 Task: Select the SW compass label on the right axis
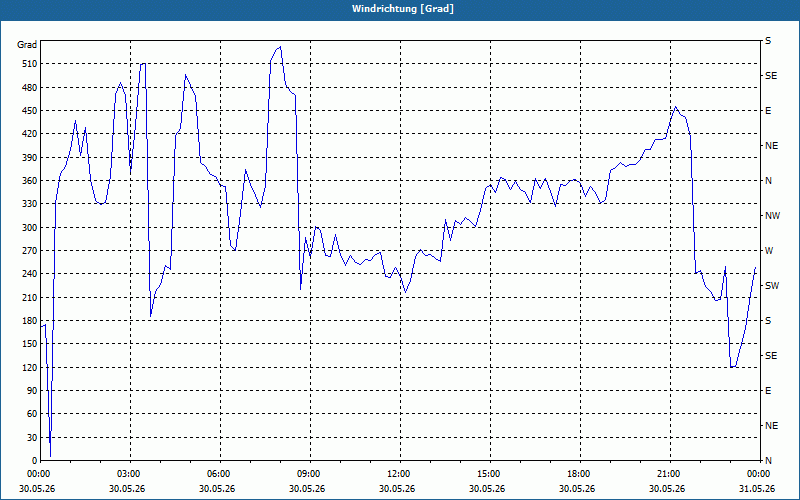pos(772,286)
